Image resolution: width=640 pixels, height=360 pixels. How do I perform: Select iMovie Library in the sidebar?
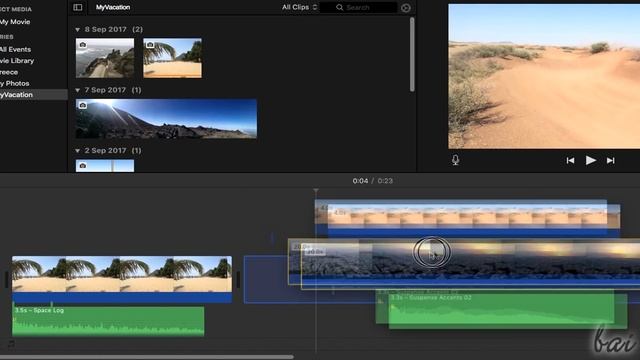point(17,61)
